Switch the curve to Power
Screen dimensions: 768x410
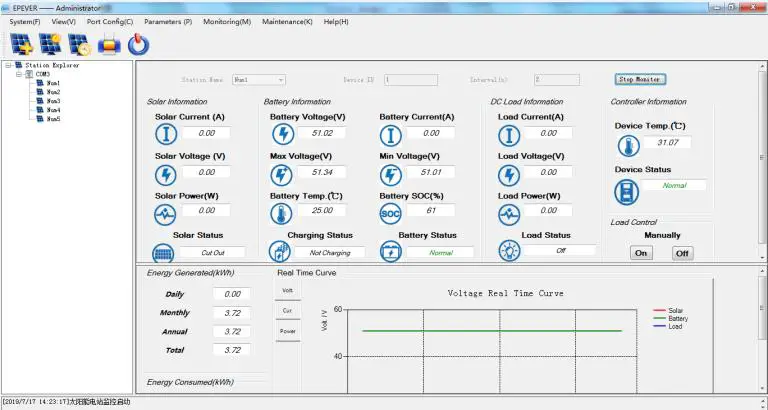pyautogui.click(x=287, y=331)
